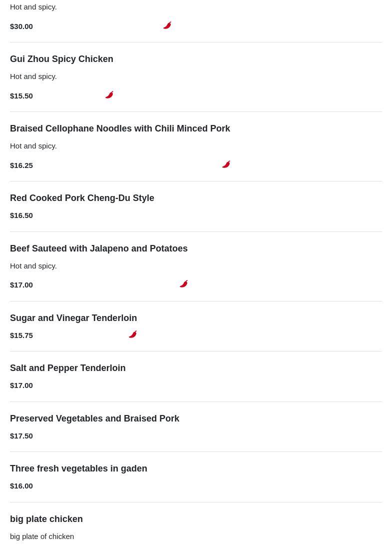Click the $16.00 price for Three fresh vegetables
The image size is (392, 552).
tap(21, 486)
